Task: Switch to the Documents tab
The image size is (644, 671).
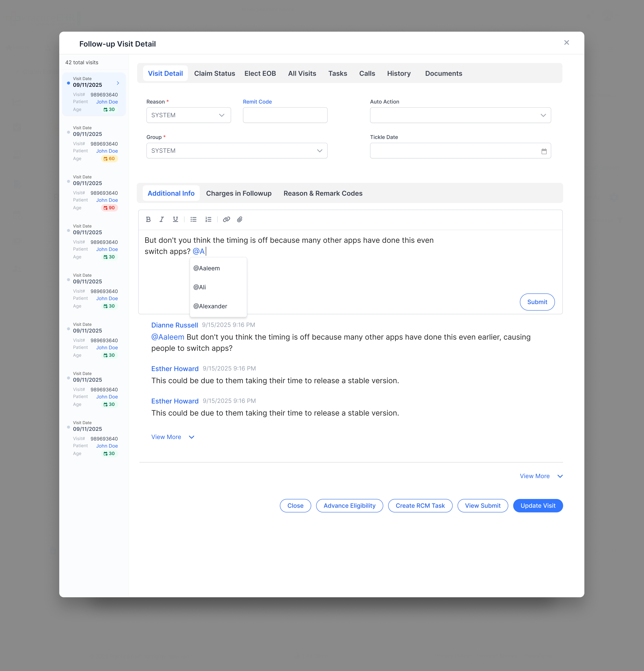Action: (x=444, y=73)
